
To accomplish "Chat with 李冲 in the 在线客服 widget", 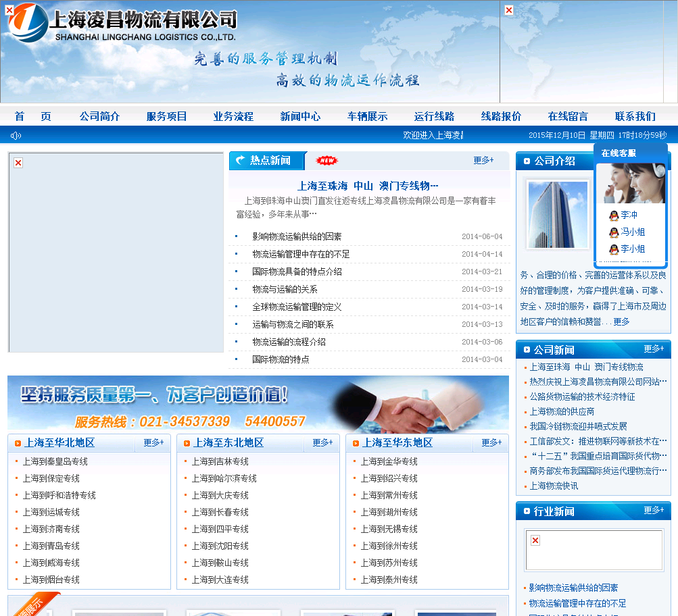I will point(629,215).
